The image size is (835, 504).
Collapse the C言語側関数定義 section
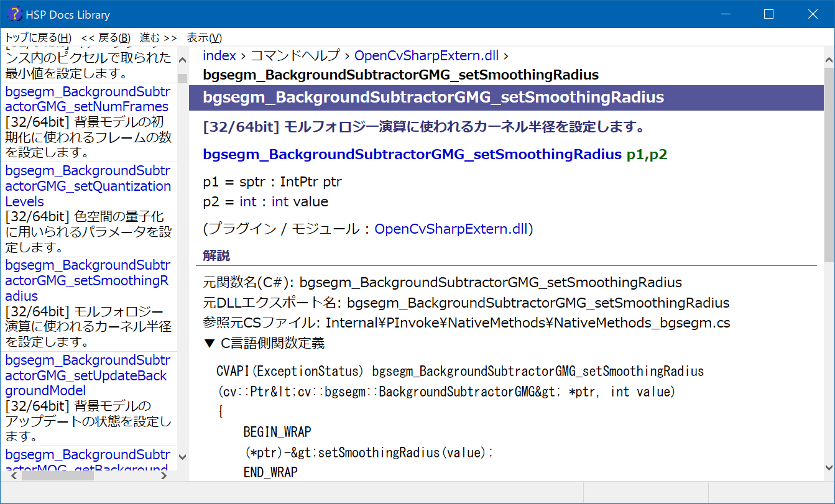[264, 343]
